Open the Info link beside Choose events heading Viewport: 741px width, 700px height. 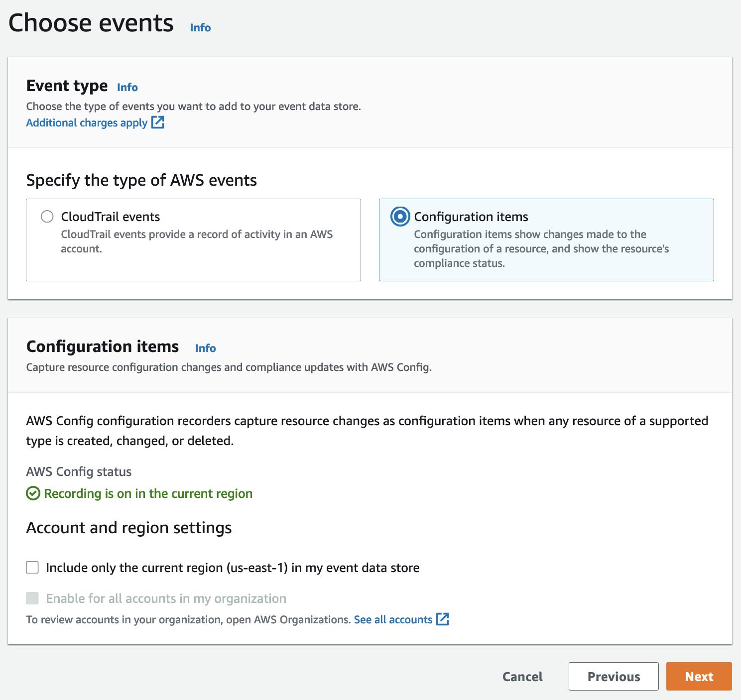(199, 27)
